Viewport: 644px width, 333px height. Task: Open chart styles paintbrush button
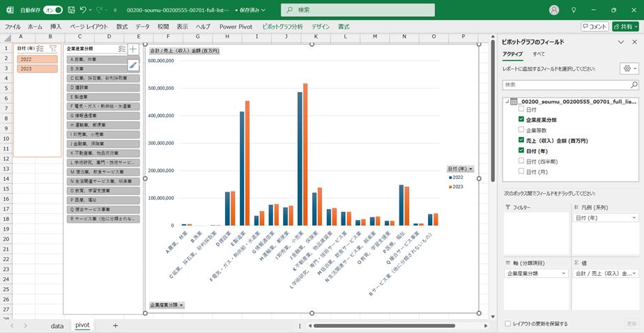coord(133,65)
